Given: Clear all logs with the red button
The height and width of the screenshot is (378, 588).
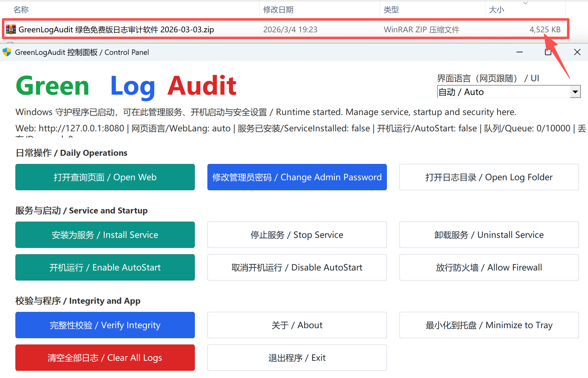Looking at the screenshot, I should pos(105,358).
